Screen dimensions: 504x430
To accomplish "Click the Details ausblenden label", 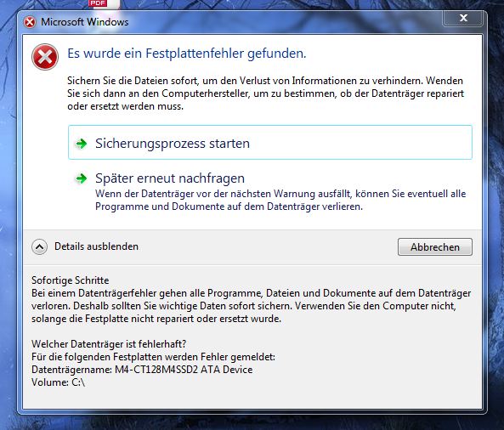I will [96, 246].
